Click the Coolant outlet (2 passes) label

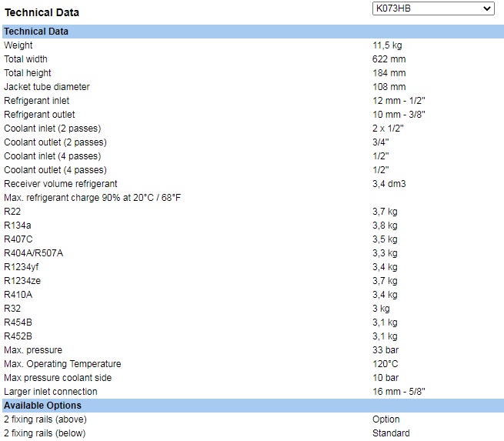coord(55,142)
